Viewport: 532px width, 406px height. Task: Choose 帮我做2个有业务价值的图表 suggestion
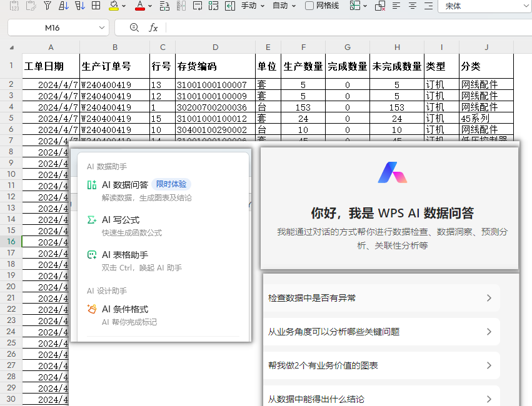(x=381, y=365)
